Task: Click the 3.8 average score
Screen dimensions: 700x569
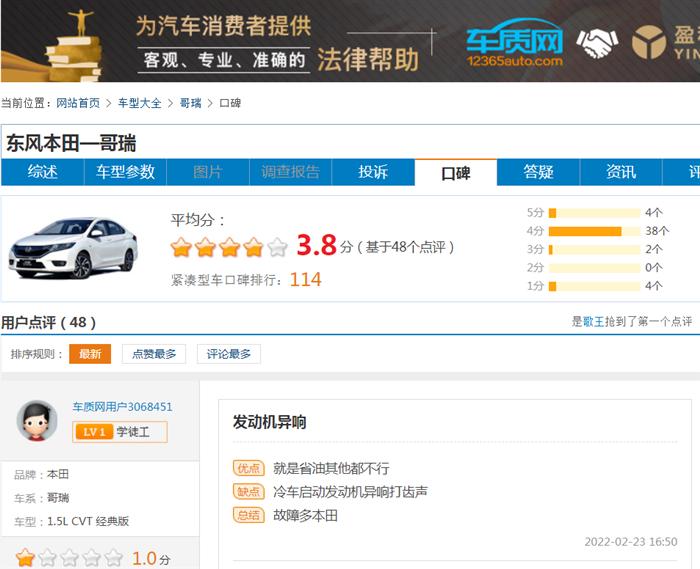Action: (316, 245)
